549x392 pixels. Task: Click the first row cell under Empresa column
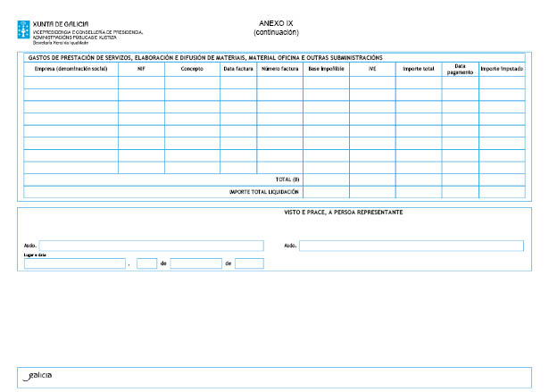(x=70, y=82)
